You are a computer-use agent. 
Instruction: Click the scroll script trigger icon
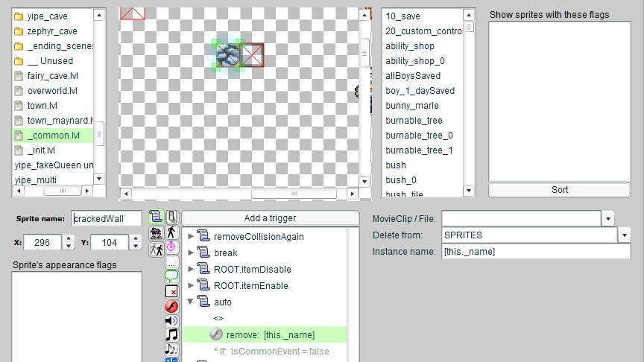tap(157, 217)
